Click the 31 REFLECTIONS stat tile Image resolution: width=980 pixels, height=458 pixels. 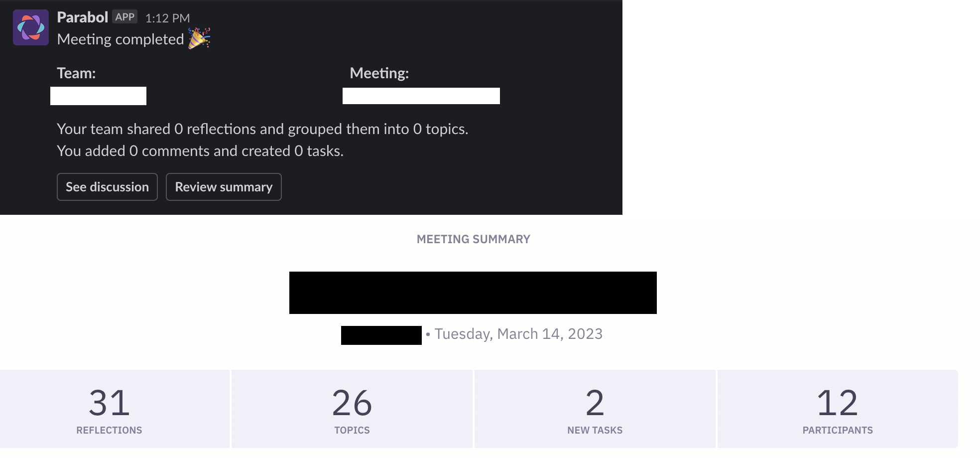pos(109,409)
